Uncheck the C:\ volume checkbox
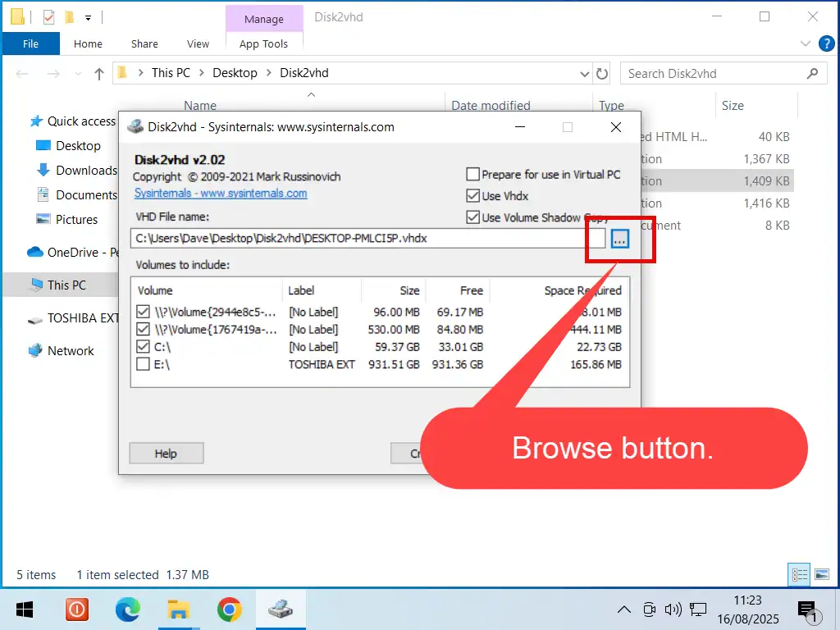Image resolution: width=840 pixels, height=630 pixels. 143,347
